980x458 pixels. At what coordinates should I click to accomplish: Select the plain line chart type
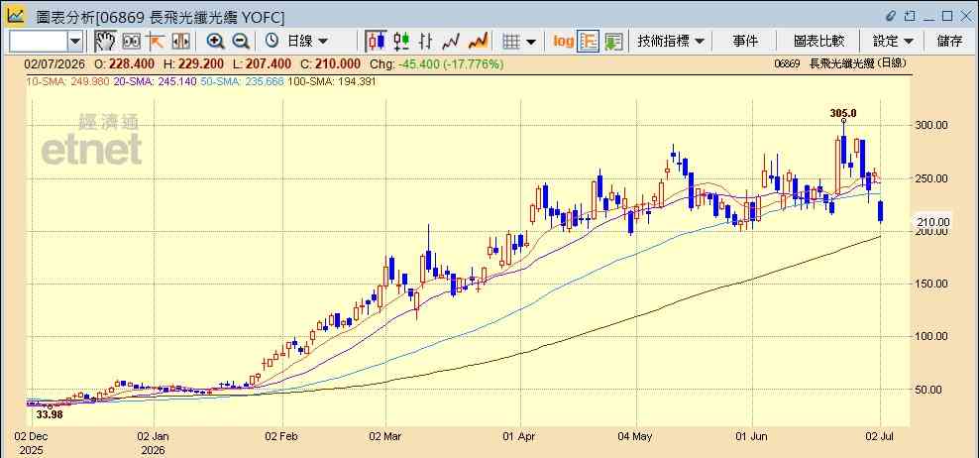click(x=451, y=42)
